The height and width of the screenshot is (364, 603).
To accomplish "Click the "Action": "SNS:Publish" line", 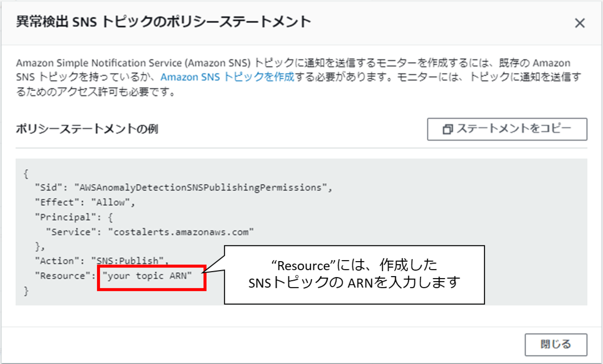I will click(103, 261).
